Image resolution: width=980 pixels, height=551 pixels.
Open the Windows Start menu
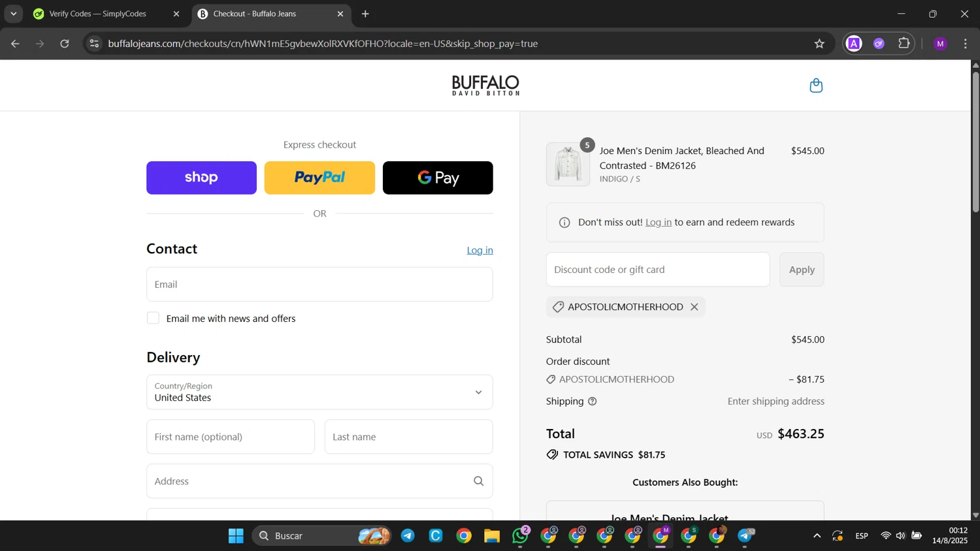point(236,536)
